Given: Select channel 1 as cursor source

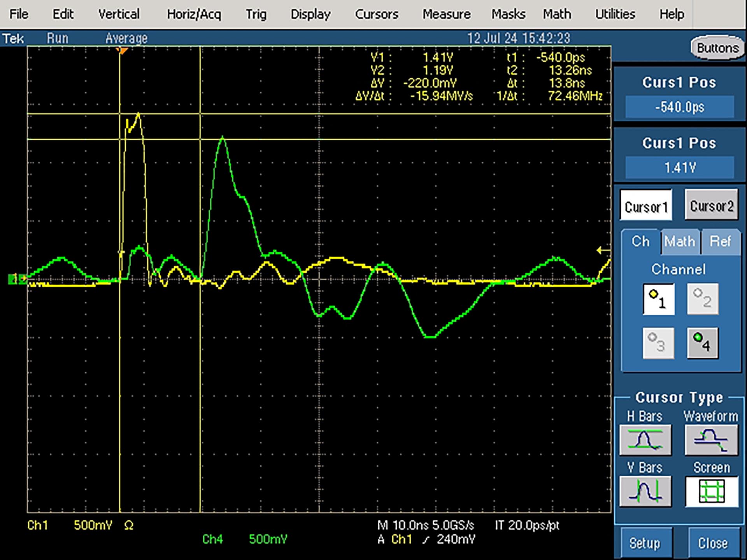Looking at the screenshot, I should (x=659, y=299).
